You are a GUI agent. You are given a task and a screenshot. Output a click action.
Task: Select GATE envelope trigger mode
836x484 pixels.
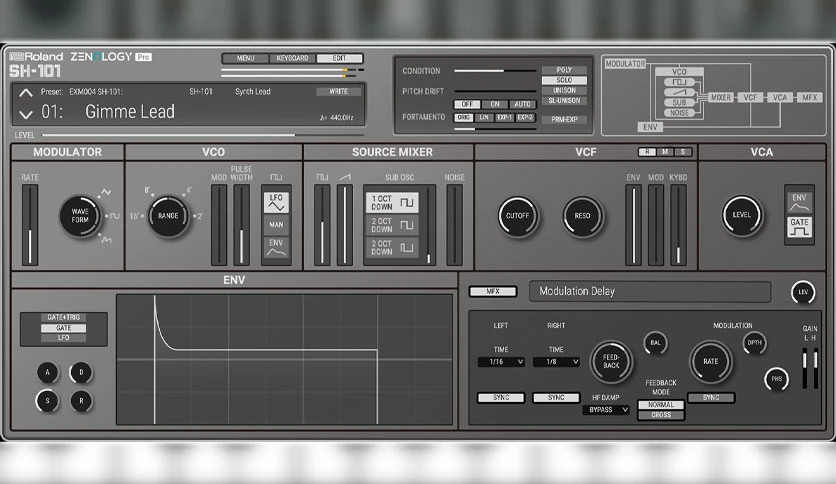(63, 328)
